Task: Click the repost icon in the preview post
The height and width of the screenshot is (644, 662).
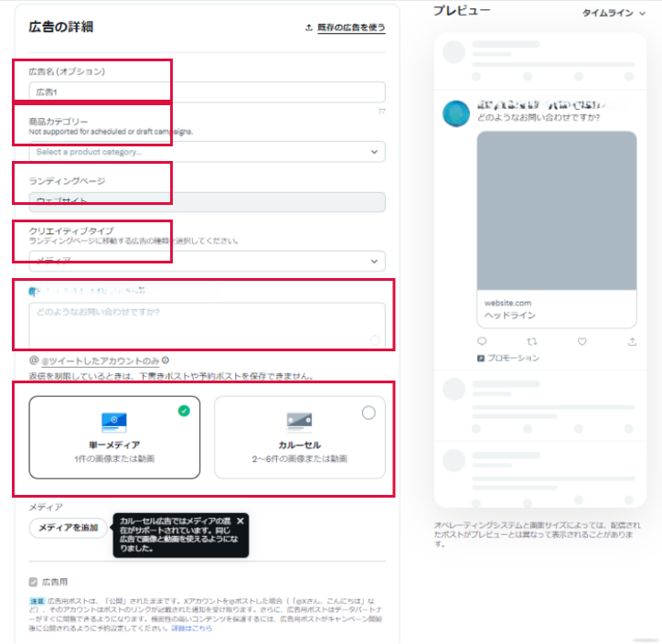Action: (533, 341)
